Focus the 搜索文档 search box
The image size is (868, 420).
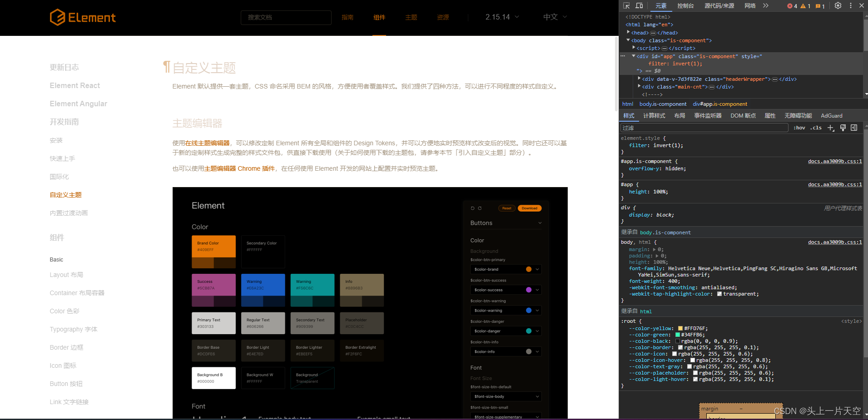tap(286, 17)
